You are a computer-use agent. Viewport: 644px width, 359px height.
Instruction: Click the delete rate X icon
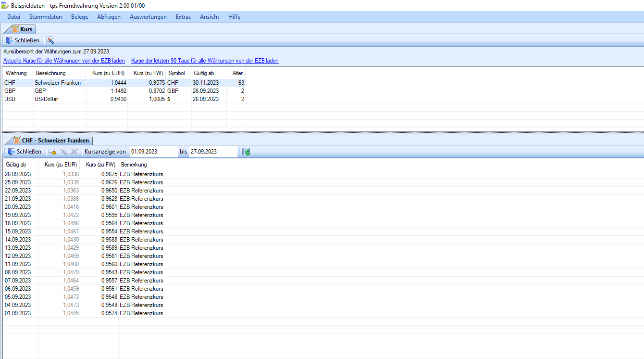coord(74,152)
